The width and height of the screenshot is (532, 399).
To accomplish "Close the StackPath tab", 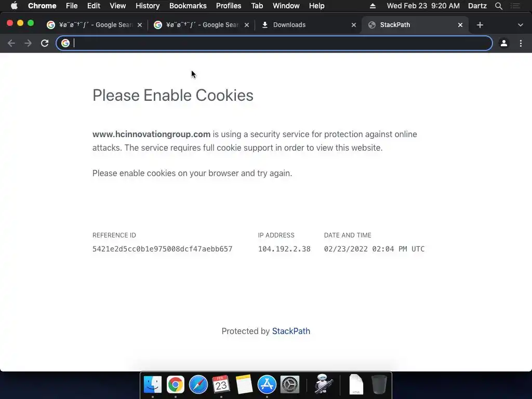I will 460,25.
